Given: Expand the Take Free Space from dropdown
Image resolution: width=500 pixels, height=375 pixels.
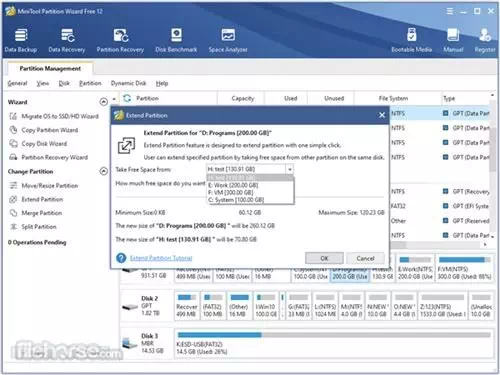Looking at the screenshot, I should click(290, 169).
